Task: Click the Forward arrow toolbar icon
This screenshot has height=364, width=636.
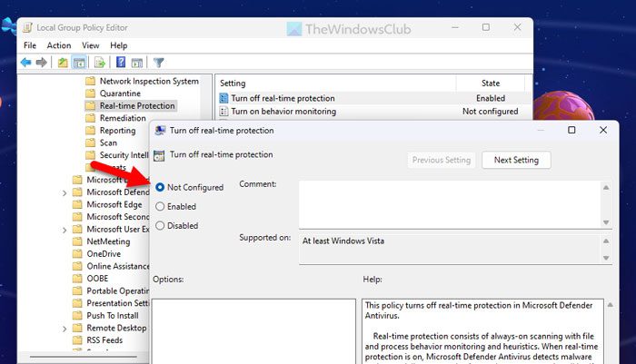Action: [x=42, y=63]
